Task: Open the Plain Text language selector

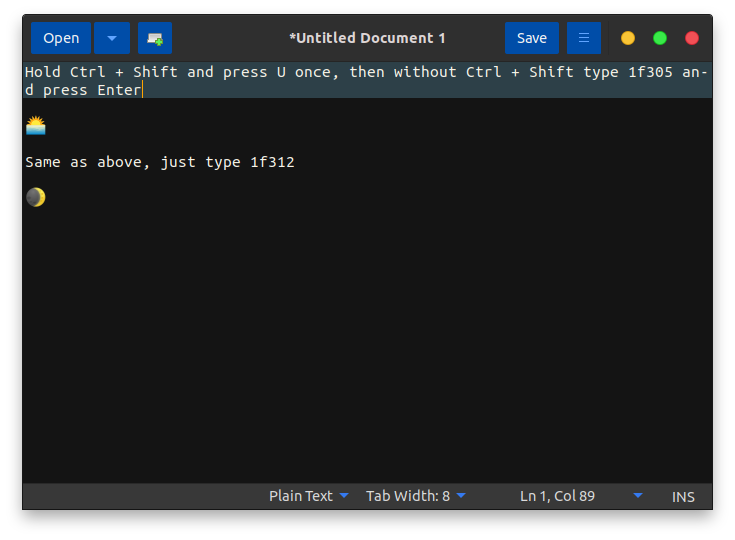Action: (308, 496)
